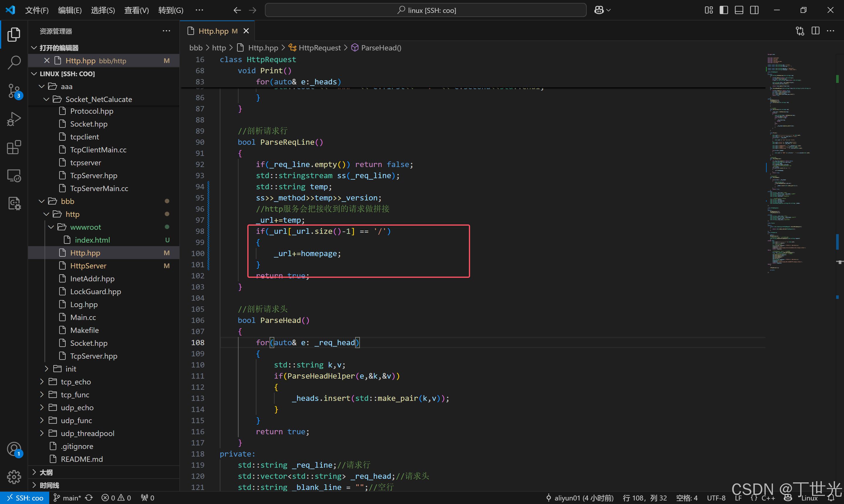Open Run and Debug view

tap(14, 119)
